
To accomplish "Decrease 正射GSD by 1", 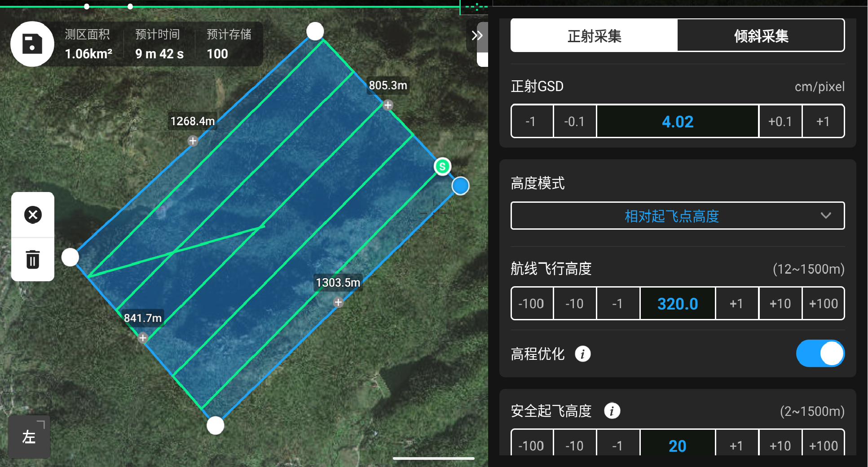I will pyautogui.click(x=532, y=122).
